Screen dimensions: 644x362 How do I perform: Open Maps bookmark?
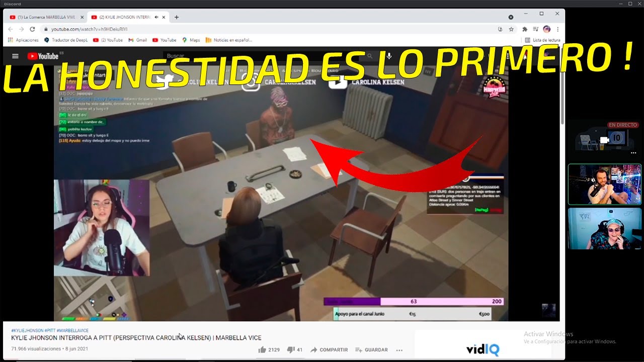point(191,40)
